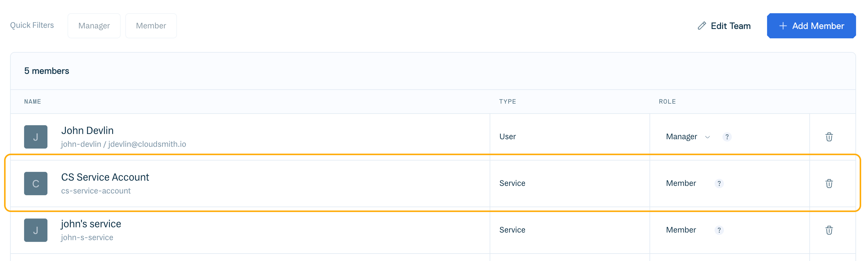Click John Devlin's avatar tile
This screenshot has width=868, height=261.
[36, 137]
